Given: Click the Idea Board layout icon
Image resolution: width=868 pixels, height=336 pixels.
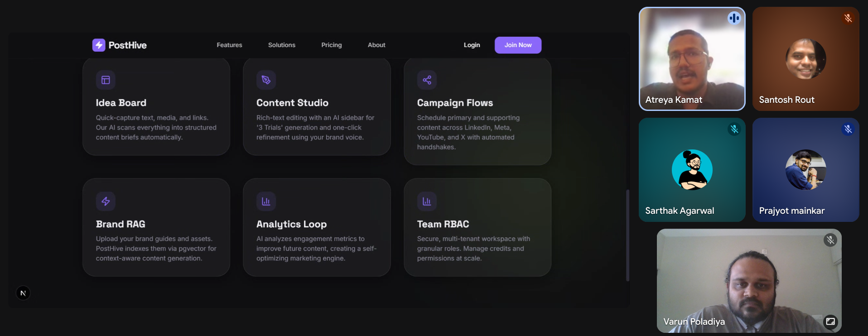Looking at the screenshot, I should (106, 80).
